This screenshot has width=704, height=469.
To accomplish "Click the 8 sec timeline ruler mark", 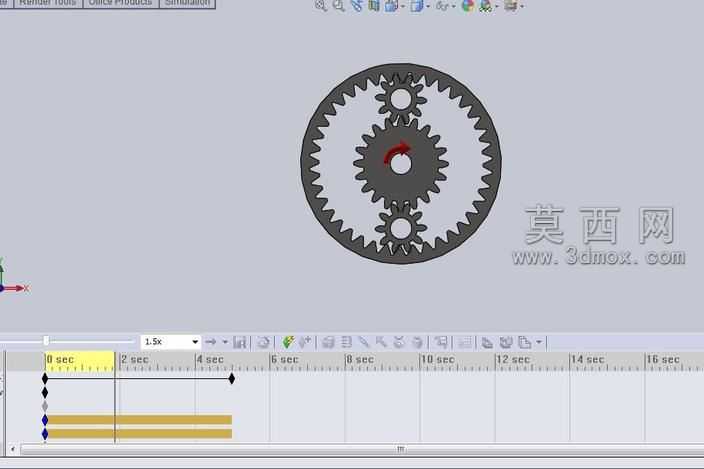I will tap(360, 359).
